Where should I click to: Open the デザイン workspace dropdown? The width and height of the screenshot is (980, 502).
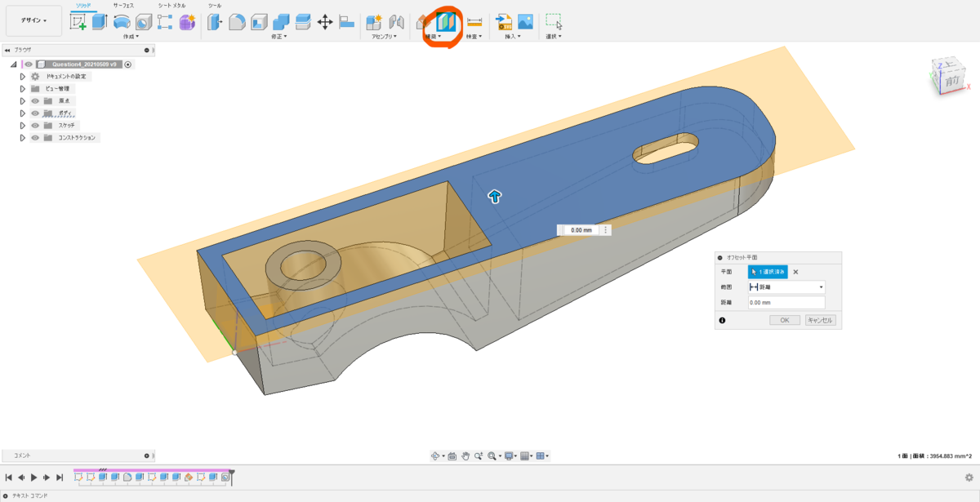33,20
